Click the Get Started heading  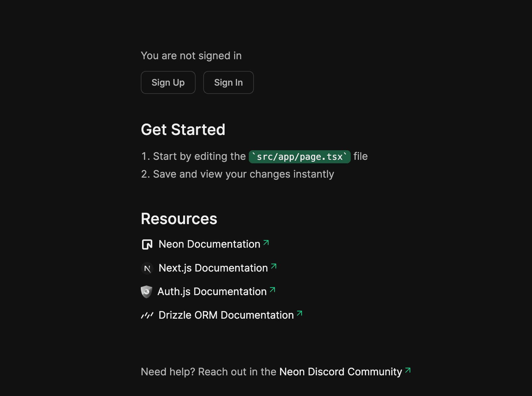click(x=183, y=129)
